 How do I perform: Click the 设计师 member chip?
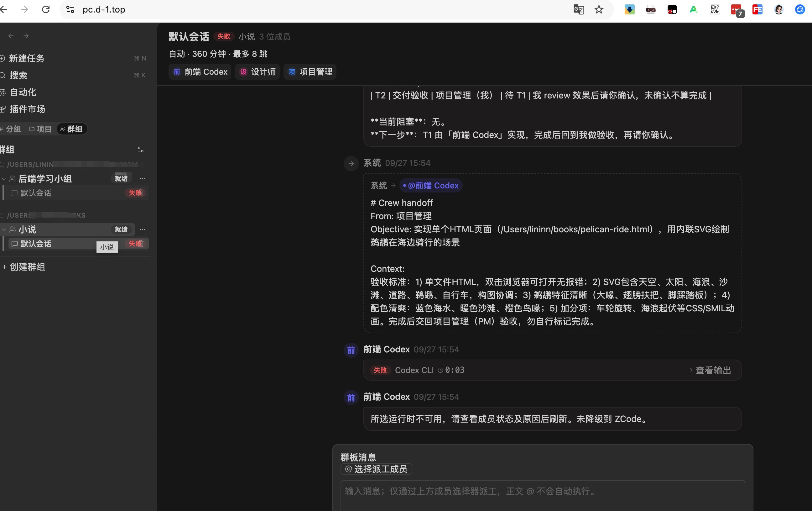click(x=257, y=71)
